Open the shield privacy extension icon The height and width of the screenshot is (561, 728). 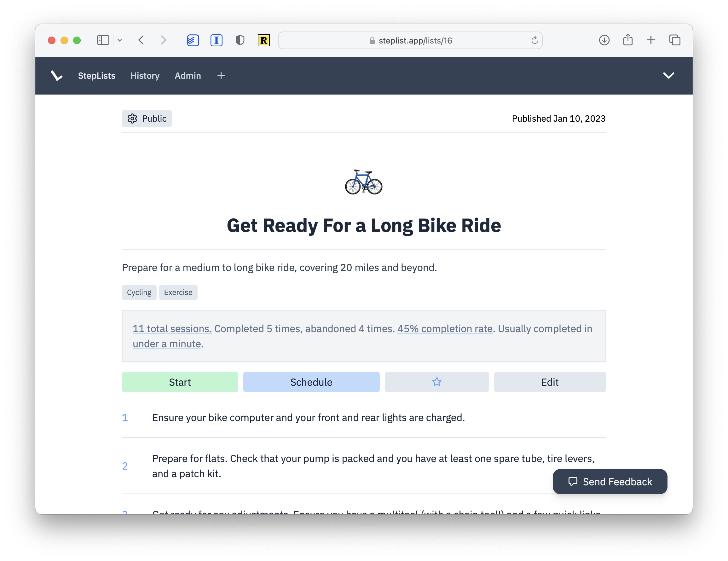(x=240, y=40)
